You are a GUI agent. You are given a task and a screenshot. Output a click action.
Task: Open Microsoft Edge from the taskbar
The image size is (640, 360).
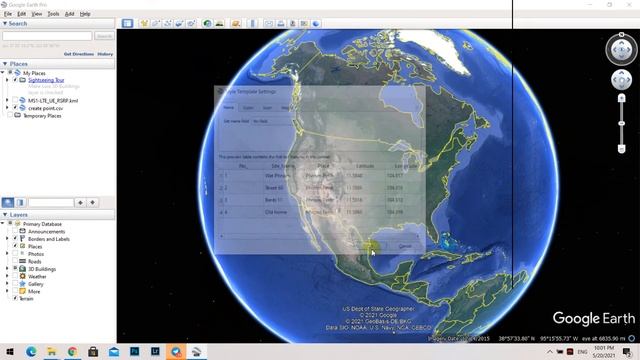(31, 351)
